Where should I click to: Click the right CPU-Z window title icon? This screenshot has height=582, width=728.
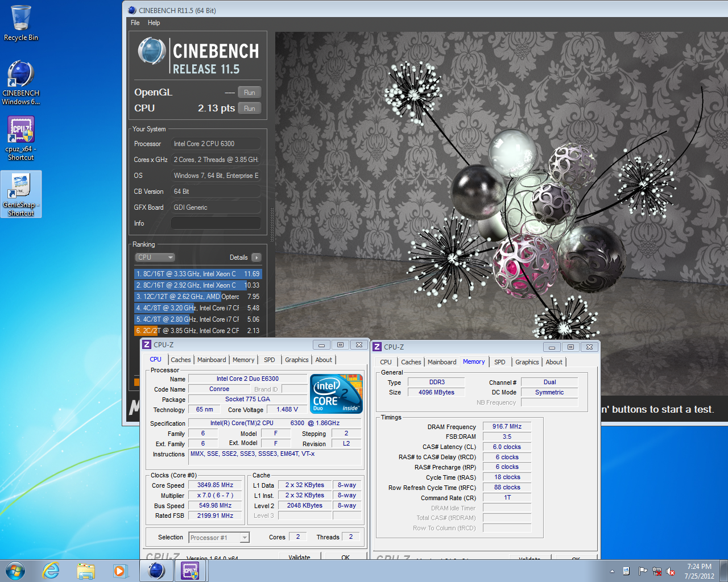[377, 347]
